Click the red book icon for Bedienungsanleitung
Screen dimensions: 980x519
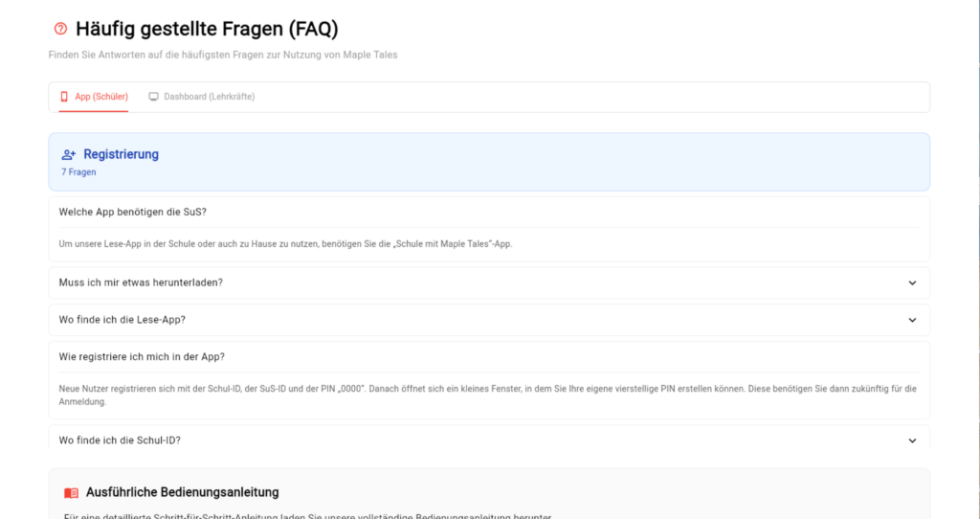[x=71, y=492]
